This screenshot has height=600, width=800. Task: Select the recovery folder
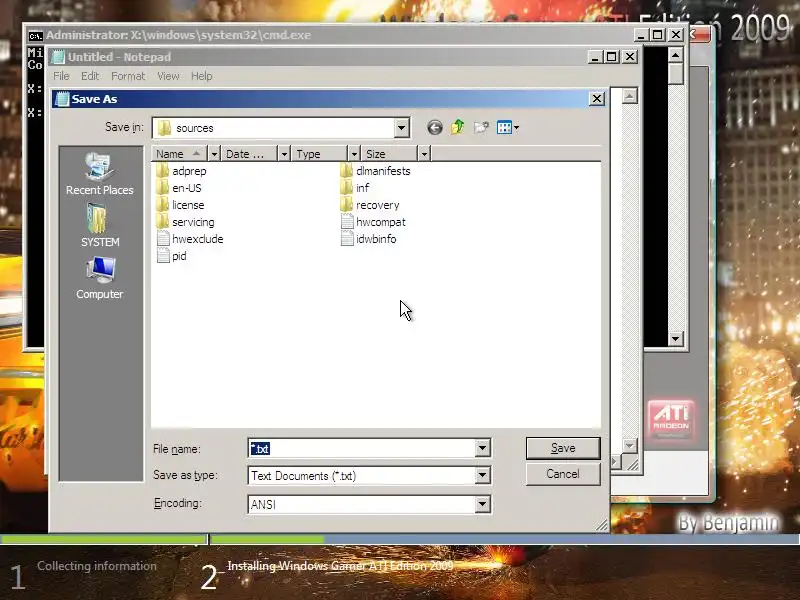[370, 205]
